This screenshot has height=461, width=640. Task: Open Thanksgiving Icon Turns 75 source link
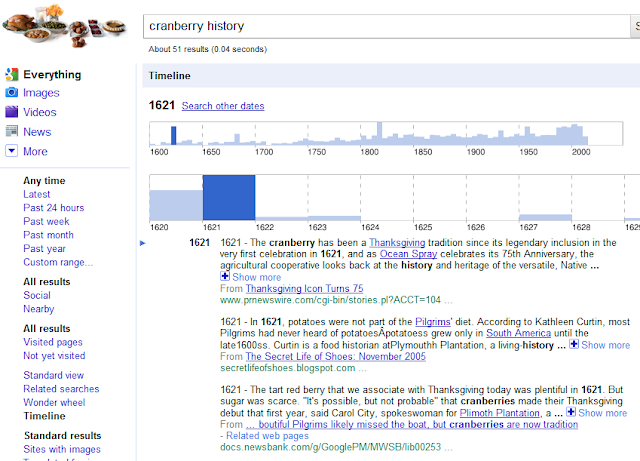(x=304, y=289)
